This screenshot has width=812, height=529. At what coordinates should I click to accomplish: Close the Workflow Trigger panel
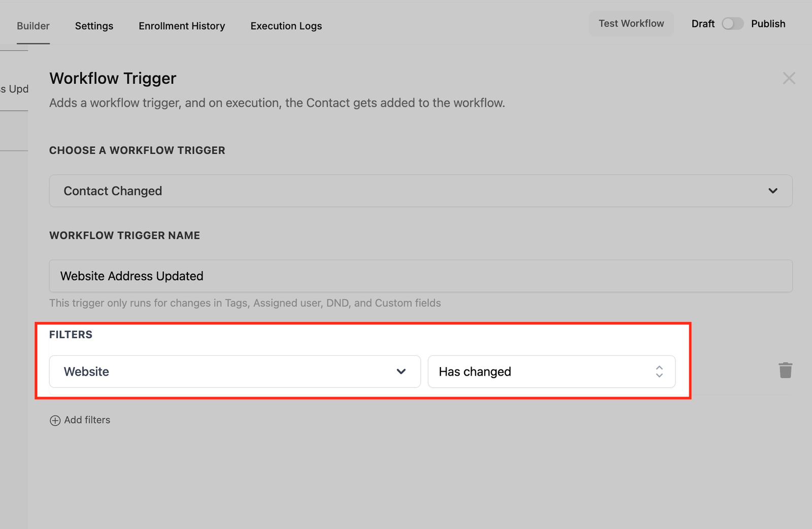point(789,78)
